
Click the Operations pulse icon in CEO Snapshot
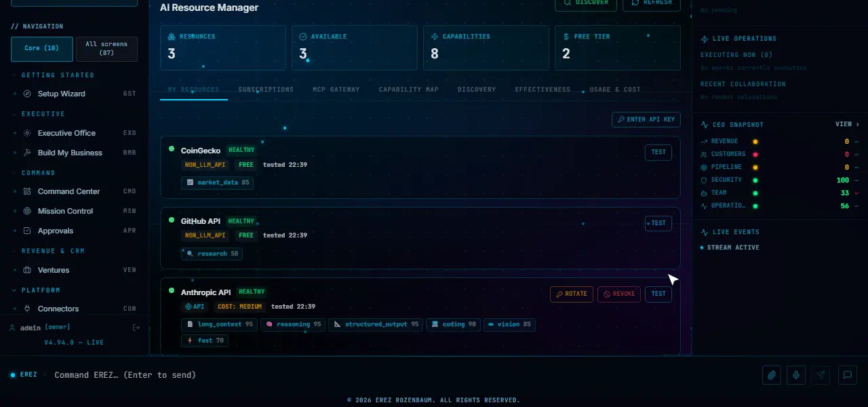[704, 206]
